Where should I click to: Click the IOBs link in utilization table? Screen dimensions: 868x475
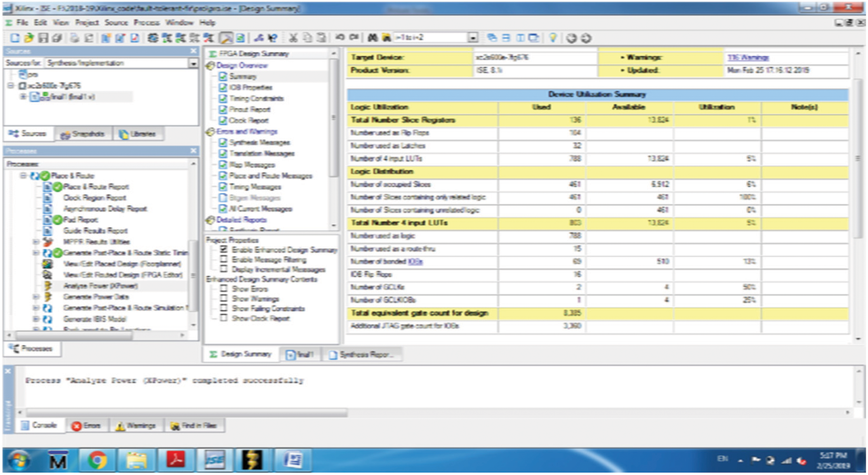point(415,262)
